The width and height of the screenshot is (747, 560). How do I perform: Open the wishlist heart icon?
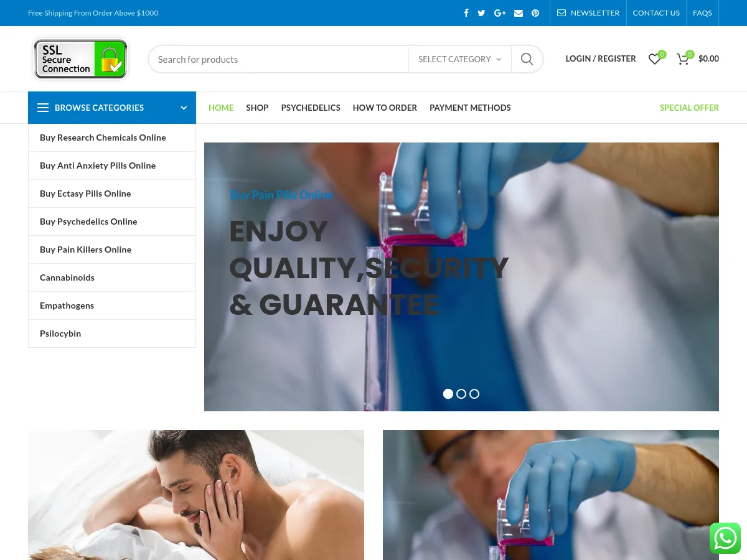pyautogui.click(x=654, y=59)
